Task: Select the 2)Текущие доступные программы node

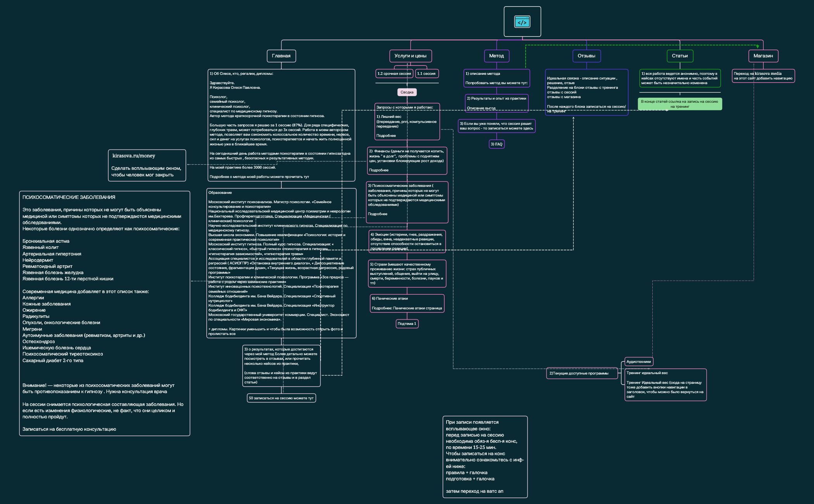Action: [x=582, y=373]
